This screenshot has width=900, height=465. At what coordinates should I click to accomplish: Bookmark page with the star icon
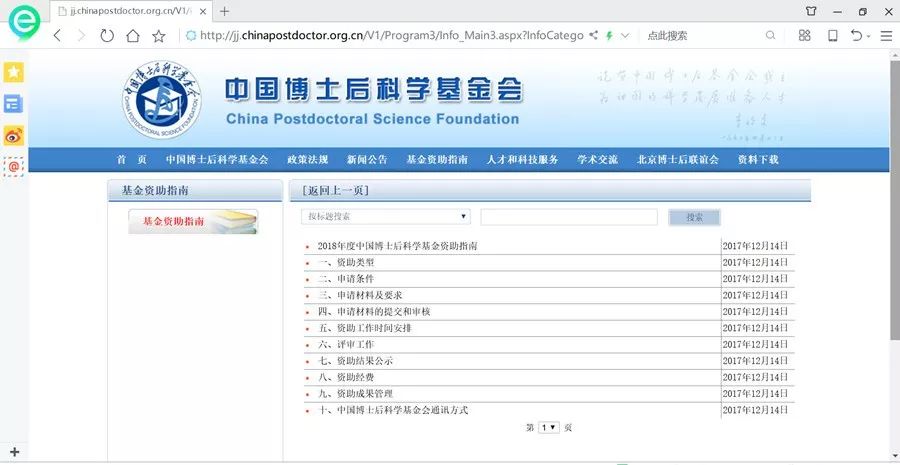point(159,35)
